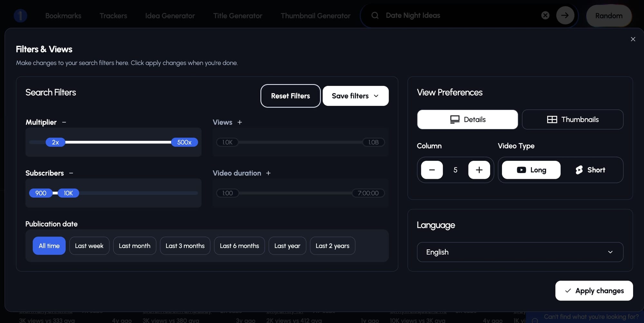
Task: Open the Save filters dropdown
Action: (x=355, y=96)
